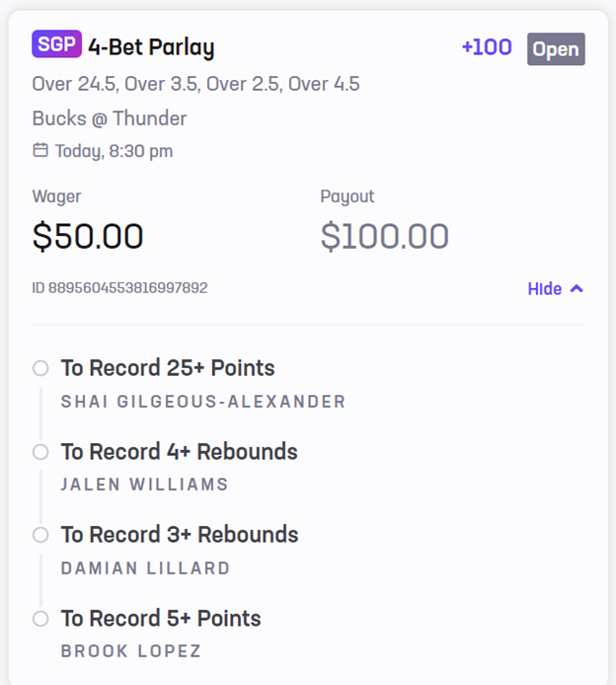This screenshot has width=616, height=685.
Task: Select the status circle for 3+ Rebounds leg
Action: 40,535
